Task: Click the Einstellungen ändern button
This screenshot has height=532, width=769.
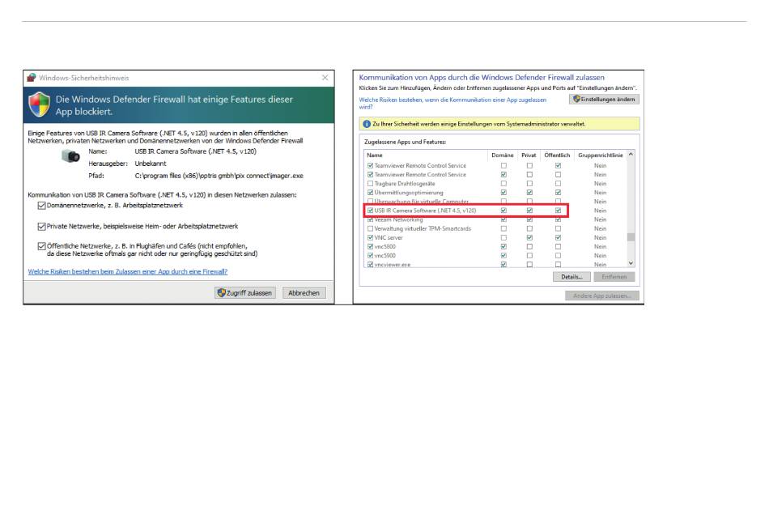Action: tap(604, 99)
